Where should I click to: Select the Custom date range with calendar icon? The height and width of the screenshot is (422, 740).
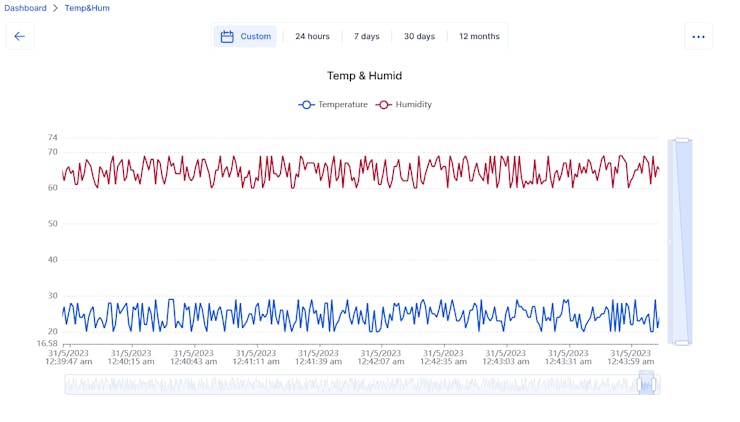245,37
